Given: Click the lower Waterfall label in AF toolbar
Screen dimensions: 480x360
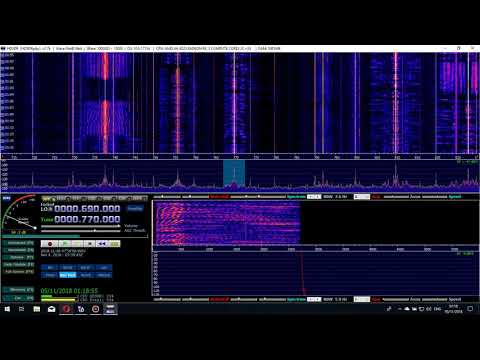Looking at the screenshot, I should pyautogui.click(x=219, y=299).
